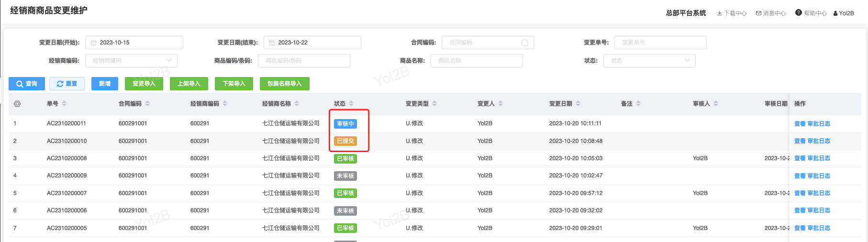Sort table by 单号 column

pos(64,104)
